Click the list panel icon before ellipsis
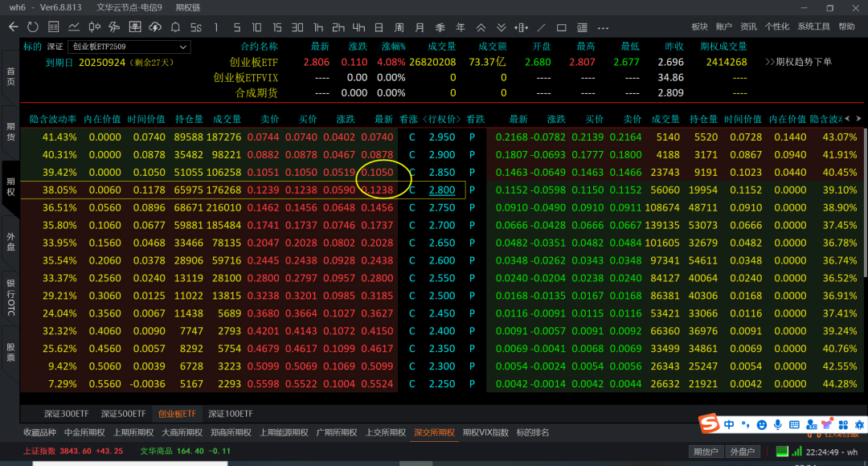This screenshot has height=466, width=868. coord(583,27)
